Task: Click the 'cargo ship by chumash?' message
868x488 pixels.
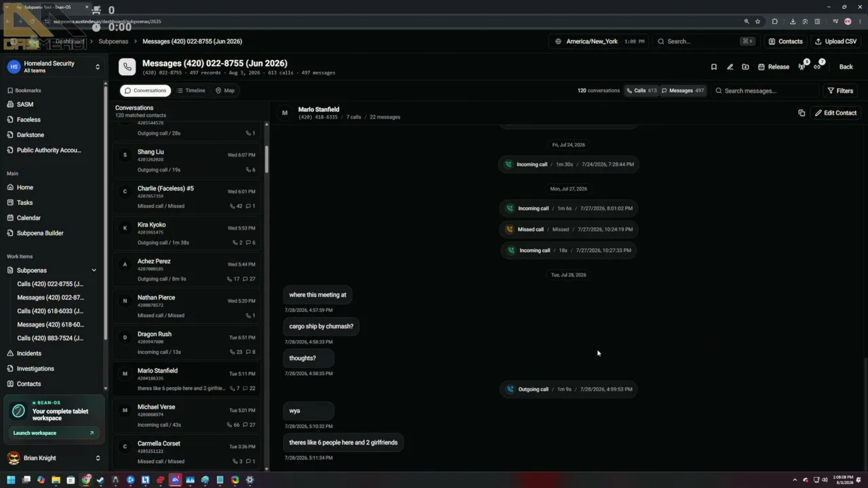Action: (321, 326)
